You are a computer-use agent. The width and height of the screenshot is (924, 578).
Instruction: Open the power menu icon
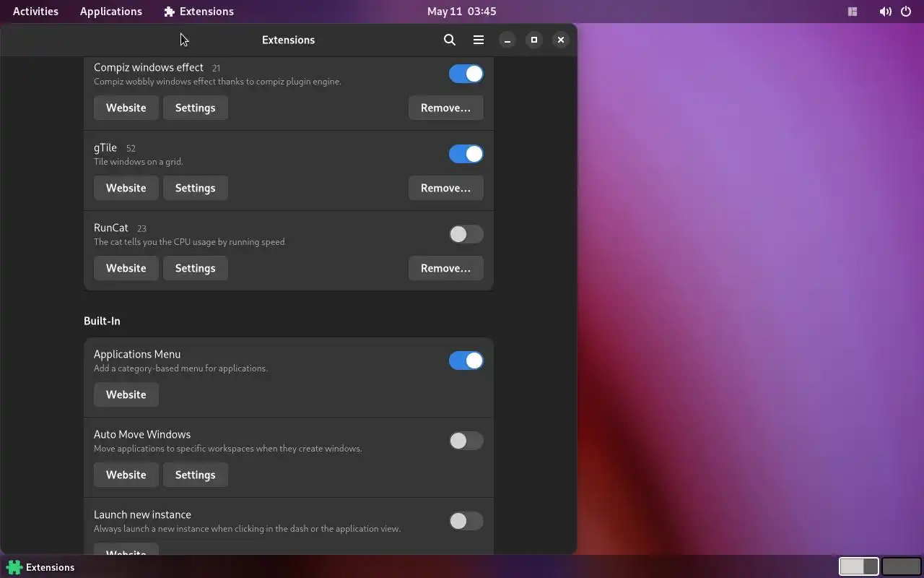pyautogui.click(x=906, y=12)
